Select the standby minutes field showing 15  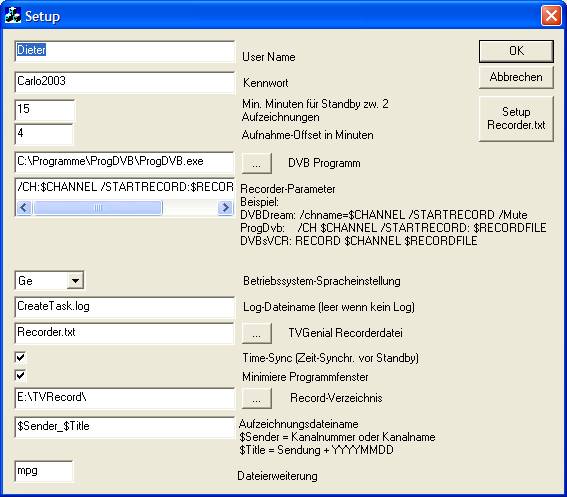pos(44,110)
